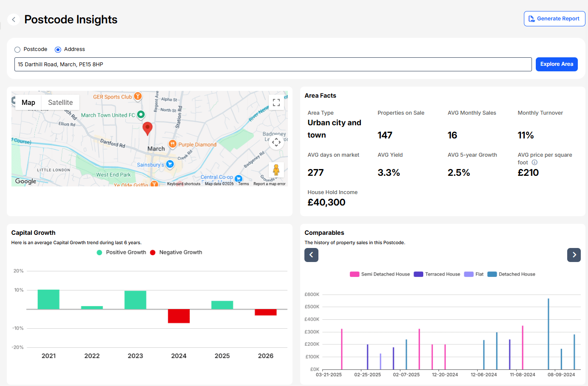
Task: Click the Area Facts heading
Action: 321,96
